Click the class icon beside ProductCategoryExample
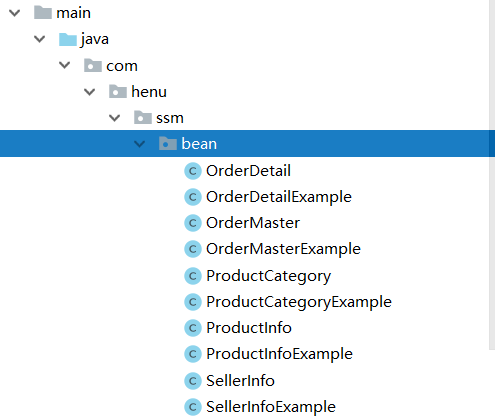Image resolution: width=495 pixels, height=420 pixels. [193, 302]
